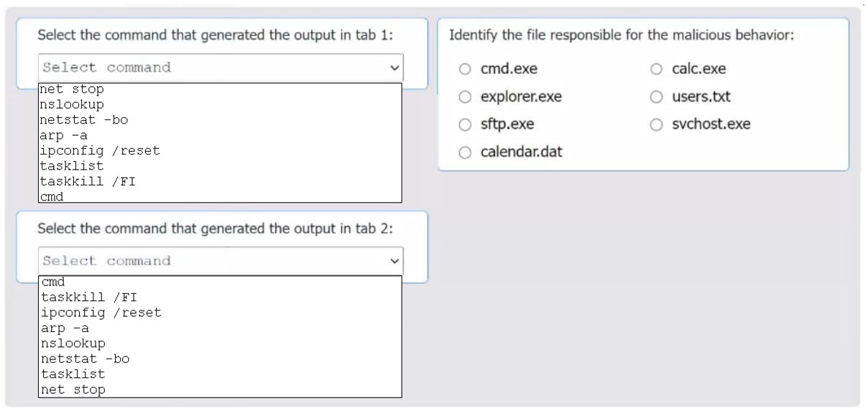This screenshot has width=868, height=414.
Task: Select the calc.exe radio button
Action: (x=655, y=68)
